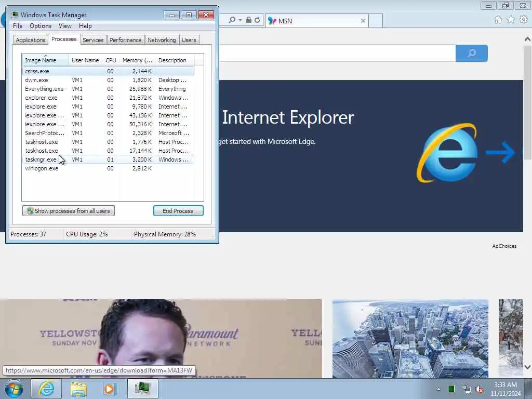Open the aerial city skyline thumbnail
Screen dimensions: 532x399
click(x=410, y=339)
